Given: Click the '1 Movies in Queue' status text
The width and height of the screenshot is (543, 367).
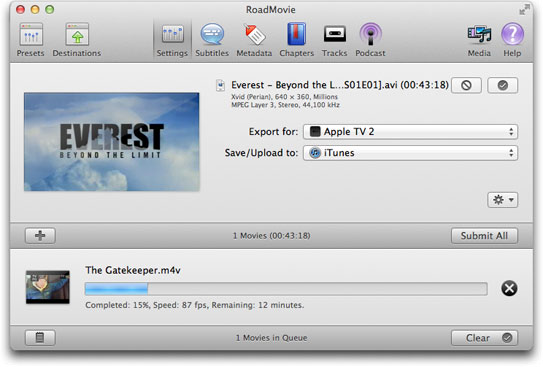Looking at the screenshot, I should 272,338.
